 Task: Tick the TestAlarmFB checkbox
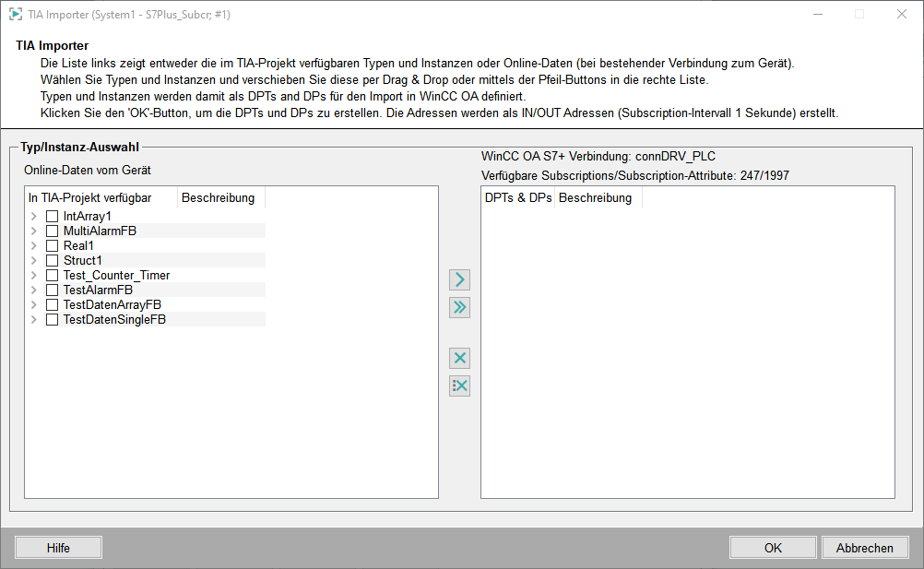[52, 290]
